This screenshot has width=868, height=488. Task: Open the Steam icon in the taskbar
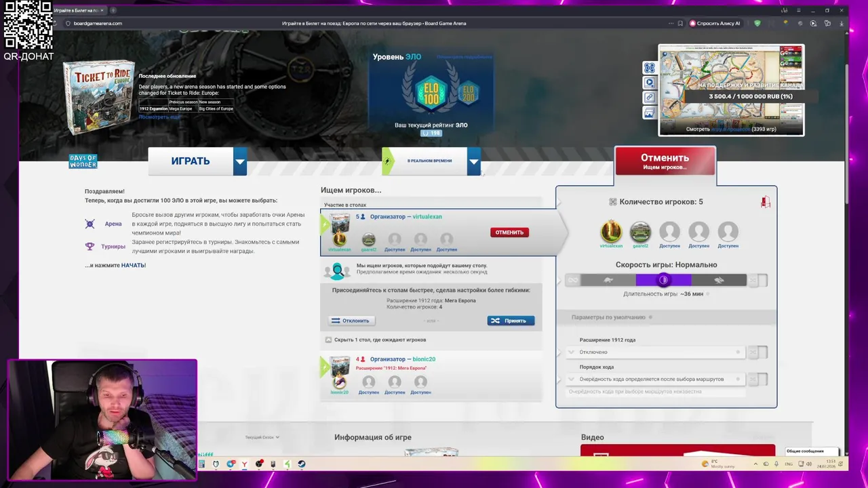point(302,464)
